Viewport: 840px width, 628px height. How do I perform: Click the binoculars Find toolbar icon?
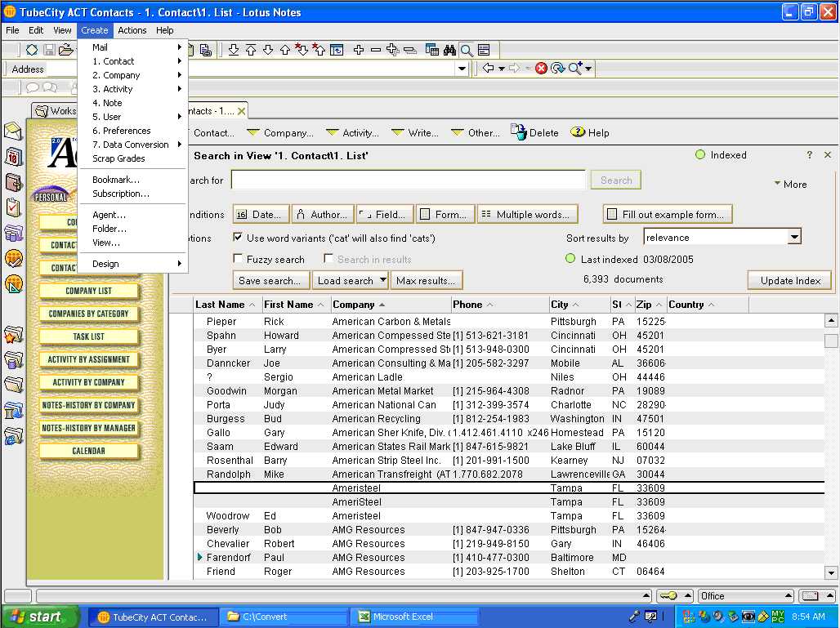tap(449, 50)
